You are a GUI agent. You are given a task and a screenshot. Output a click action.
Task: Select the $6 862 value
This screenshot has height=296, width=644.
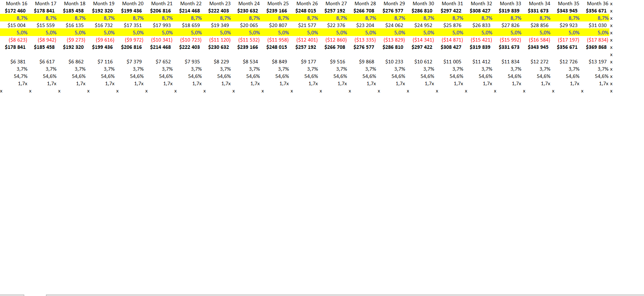(76, 62)
